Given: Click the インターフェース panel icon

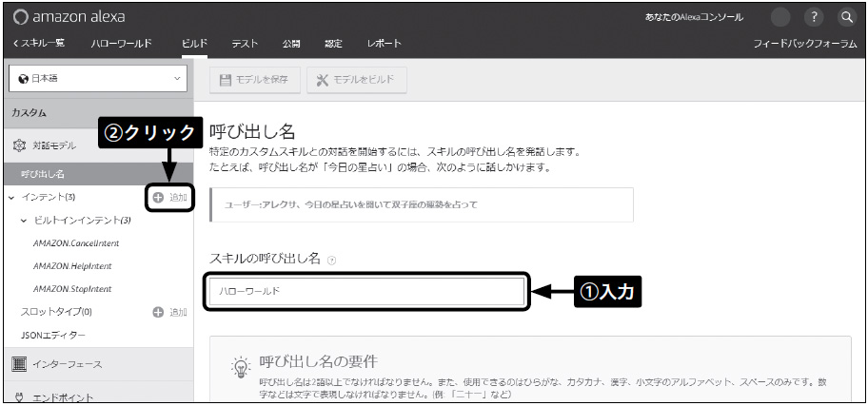Looking at the screenshot, I should (19, 364).
